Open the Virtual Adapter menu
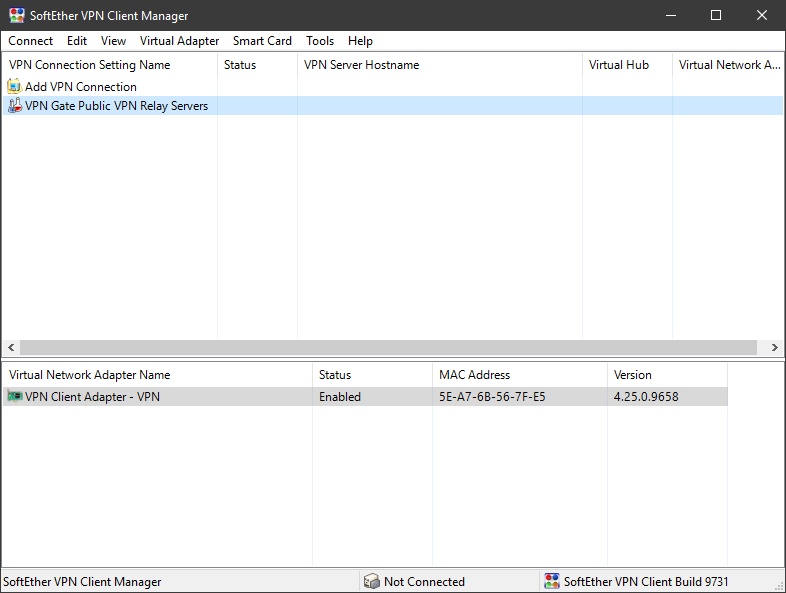 [x=179, y=41]
